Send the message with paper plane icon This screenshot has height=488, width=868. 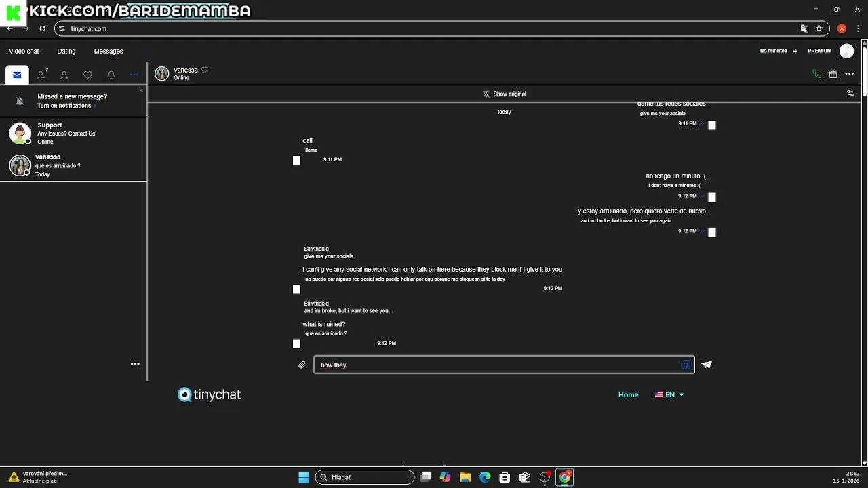pyautogui.click(x=707, y=365)
